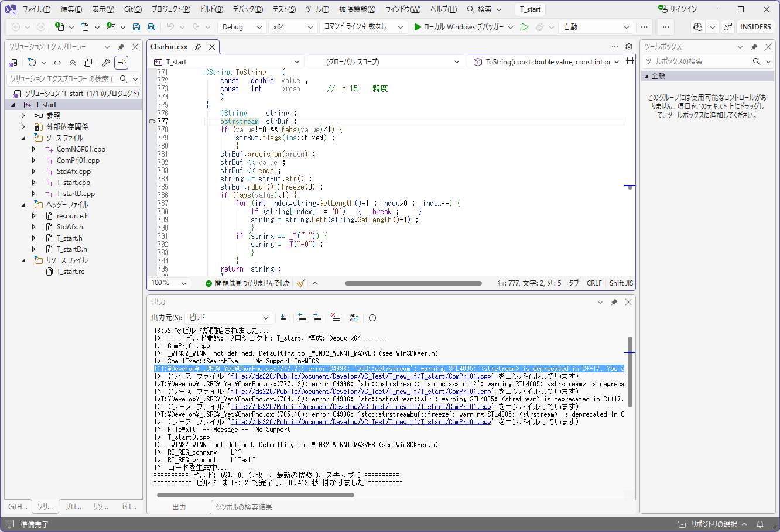This screenshot has height=532, width=780.
Task: Click Show All Files icon in Solution Explorer
Action: pyautogui.click(x=88, y=63)
